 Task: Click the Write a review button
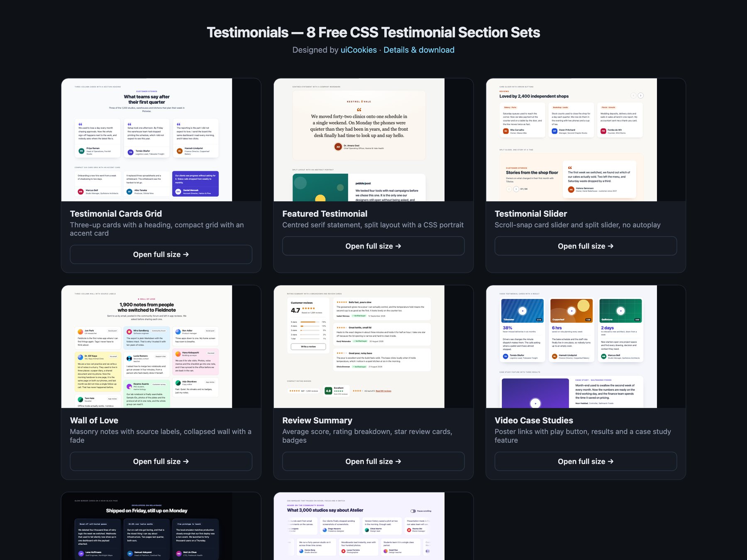(308, 346)
